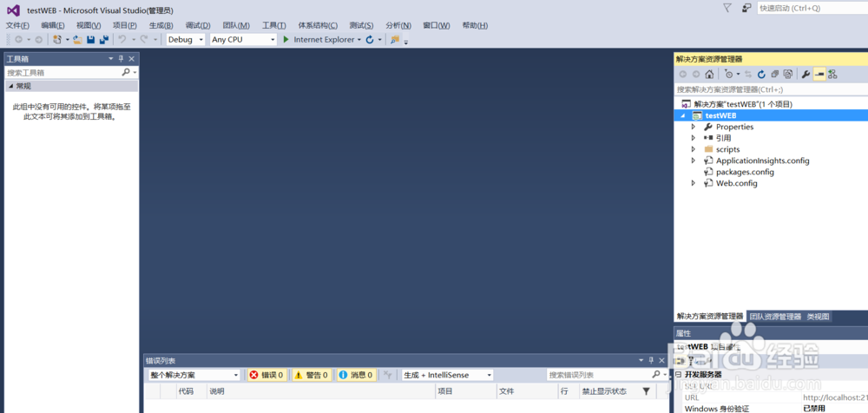Click the Save floppy disk icon
The image size is (868, 413).
[x=90, y=39]
